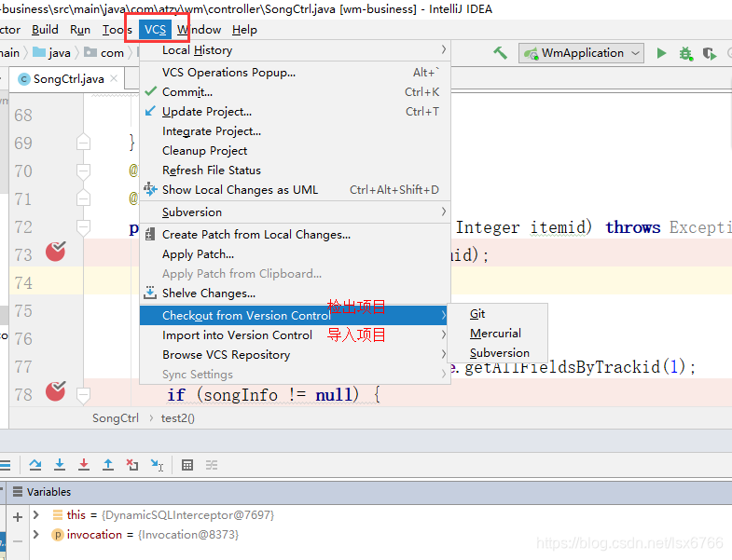The height and width of the screenshot is (560, 732).
Task: Open the VCS menu
Action: pyautogui.click(x=155, y=30)
